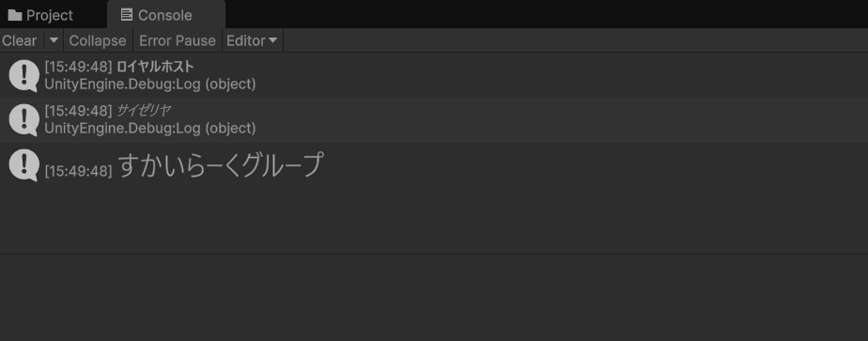Select the ロイヤルホスト log message
Viewport: 868px width, 341px height.
pos(155,67)
